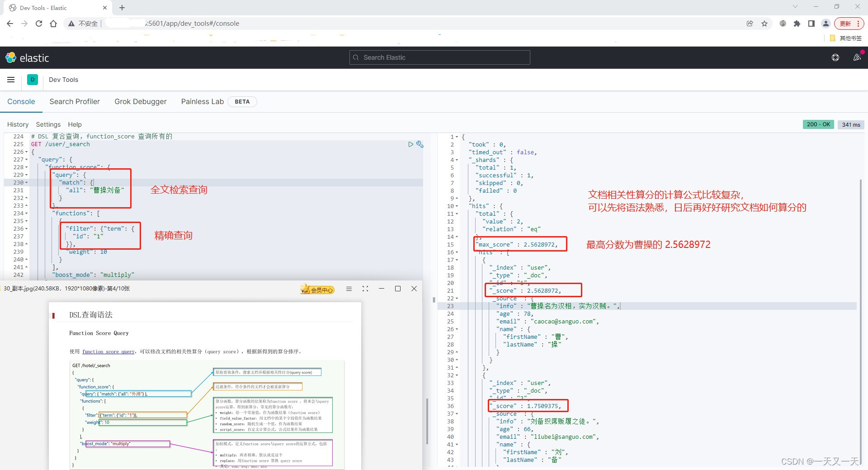Click the 更新 button in the browser toolbar

click(x=846, y=24)
